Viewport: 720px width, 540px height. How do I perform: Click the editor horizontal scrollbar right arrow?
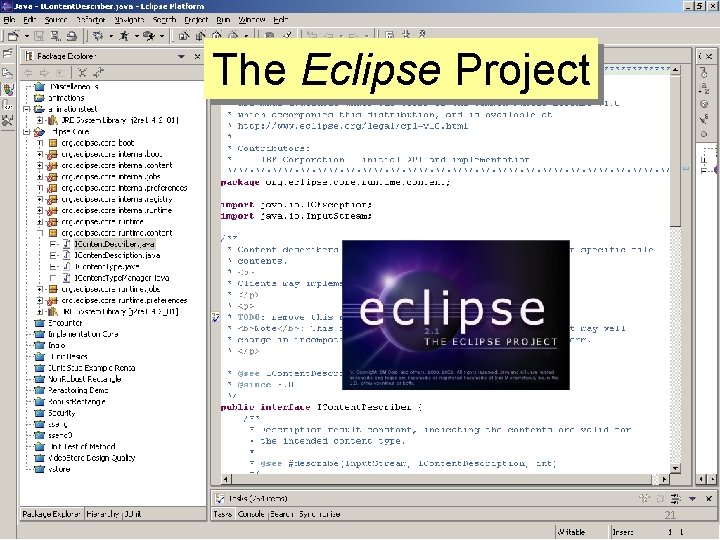point(664,479)
